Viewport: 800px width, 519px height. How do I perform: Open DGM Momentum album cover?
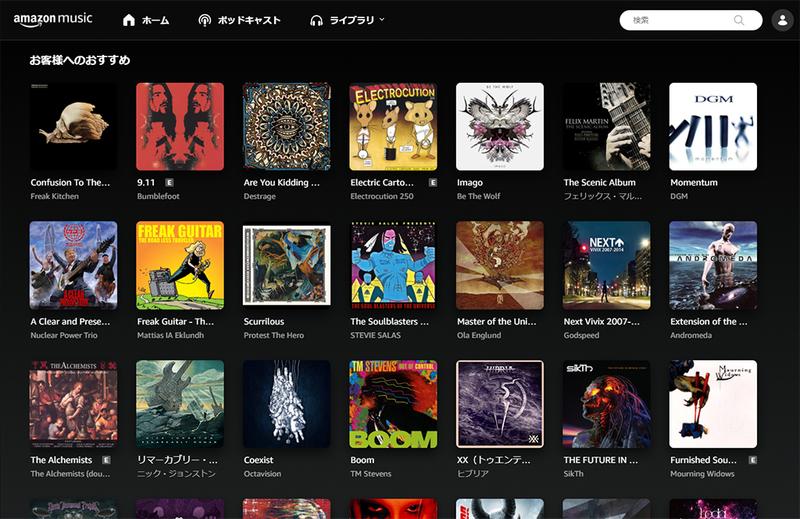pos(713,127)
